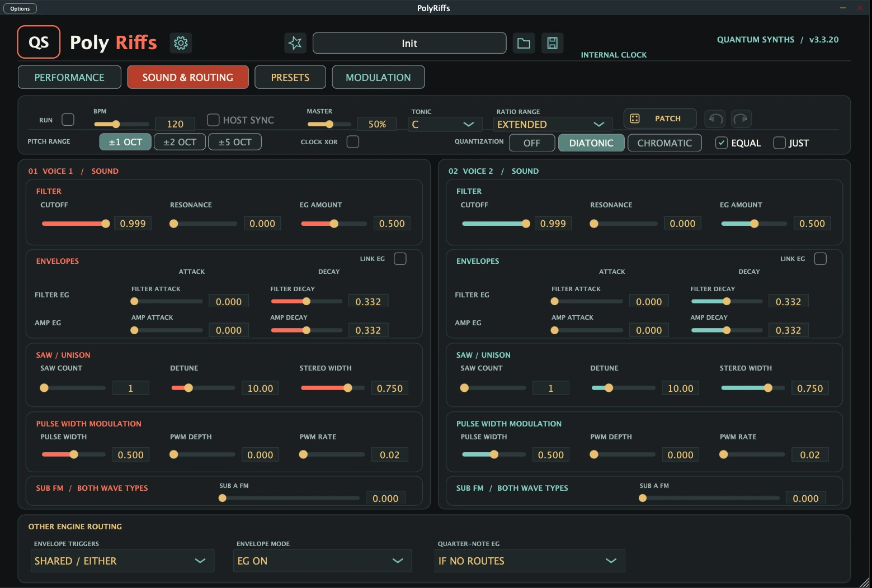Click the redo arrow icon
The width and height of the screenshot is (872, 588).
coord(741,118)
